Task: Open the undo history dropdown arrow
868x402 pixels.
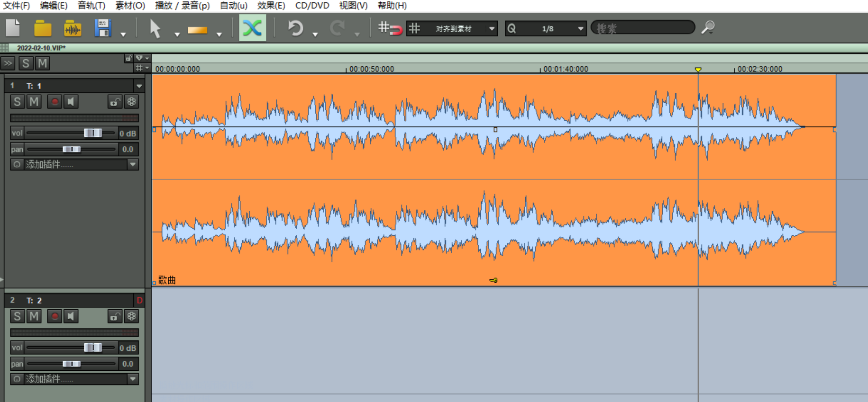Action: click(315, 34)
